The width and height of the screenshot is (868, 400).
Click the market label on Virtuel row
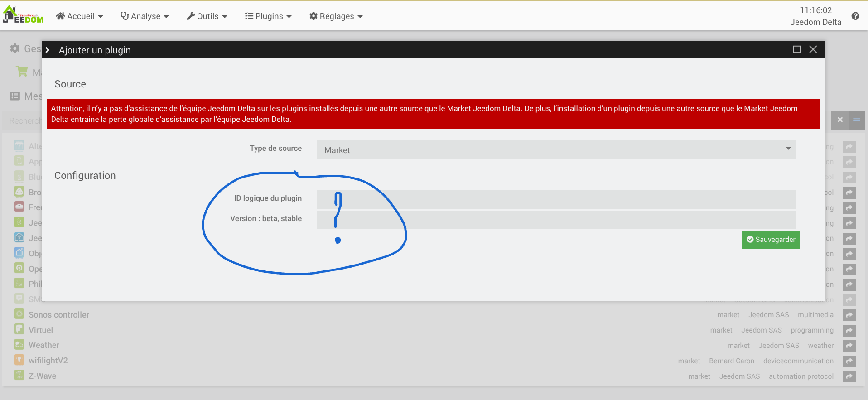[x=721, y=330]
